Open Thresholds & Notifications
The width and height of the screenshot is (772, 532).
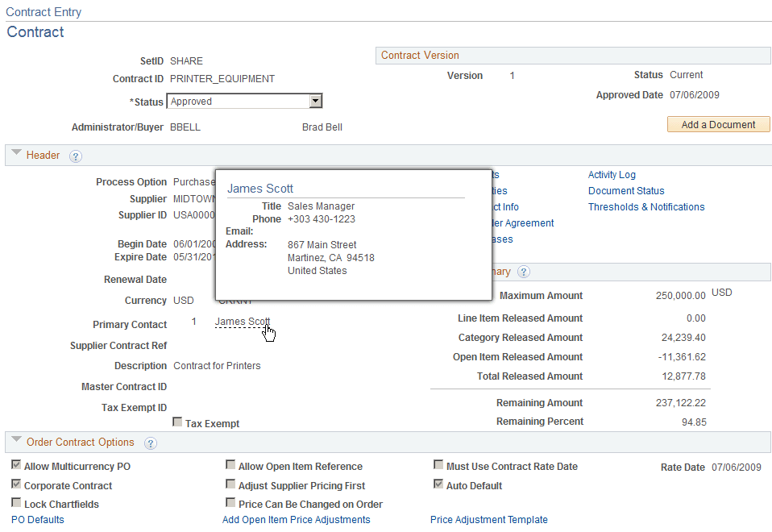pos(646,206)
